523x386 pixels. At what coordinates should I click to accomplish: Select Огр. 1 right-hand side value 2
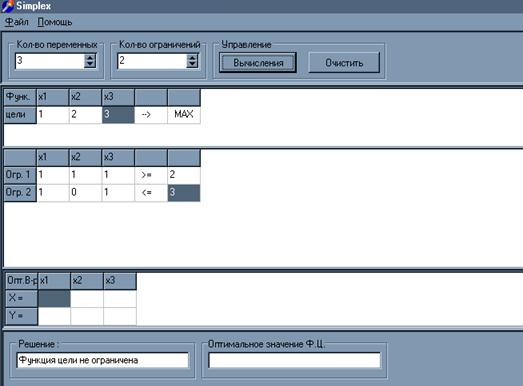(x=184, y=175)
